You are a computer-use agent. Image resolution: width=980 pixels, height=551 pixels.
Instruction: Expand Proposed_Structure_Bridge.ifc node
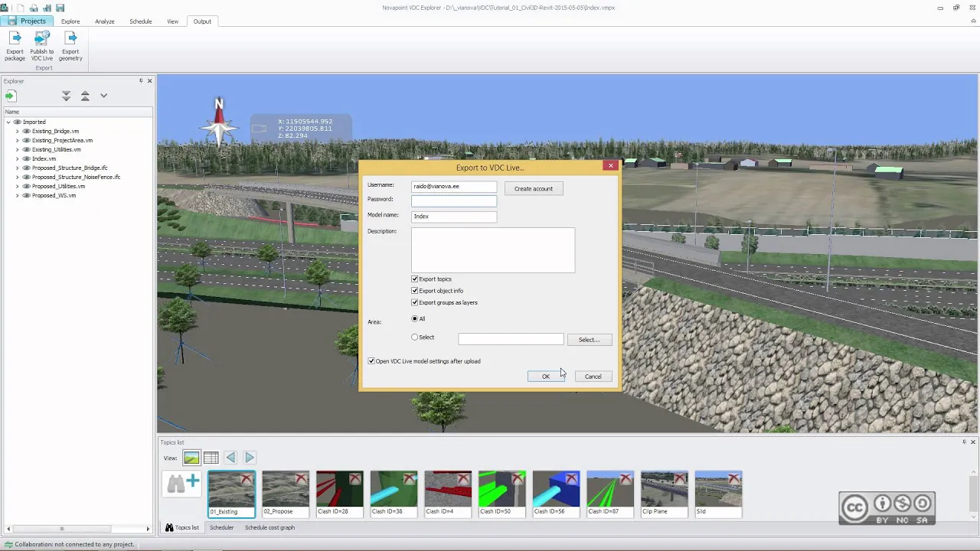click(x=18, y=168)
